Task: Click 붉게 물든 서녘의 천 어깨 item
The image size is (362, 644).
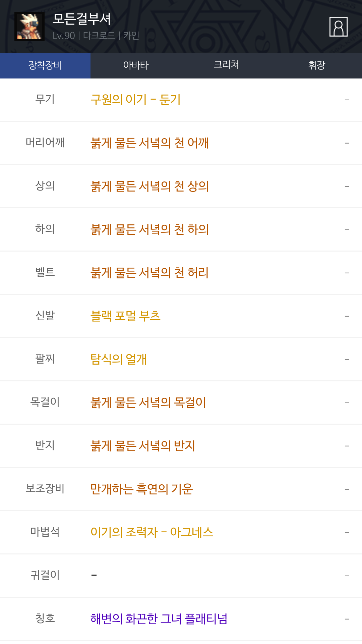Action: point(149,143)
